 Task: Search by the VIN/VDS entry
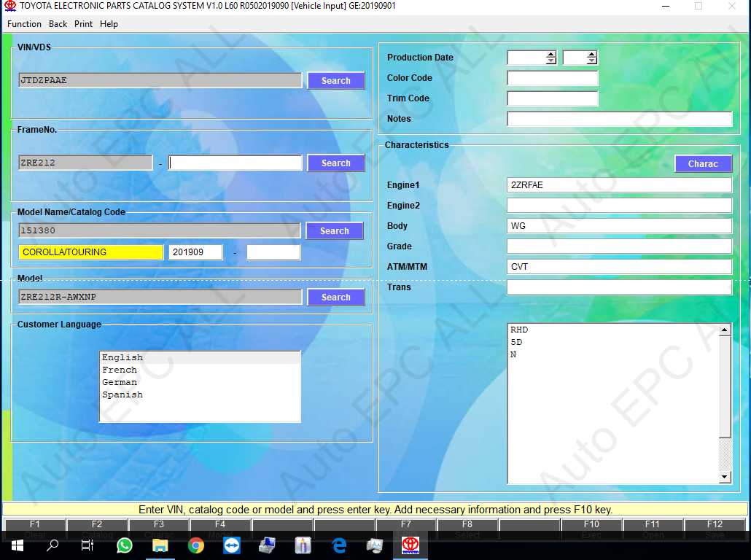click(335, 80)
